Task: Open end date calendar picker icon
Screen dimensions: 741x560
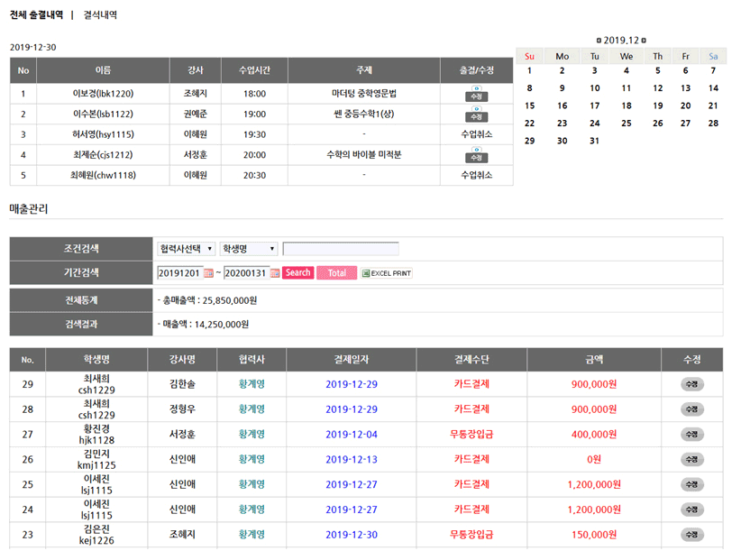Action: tap(275, 273)
